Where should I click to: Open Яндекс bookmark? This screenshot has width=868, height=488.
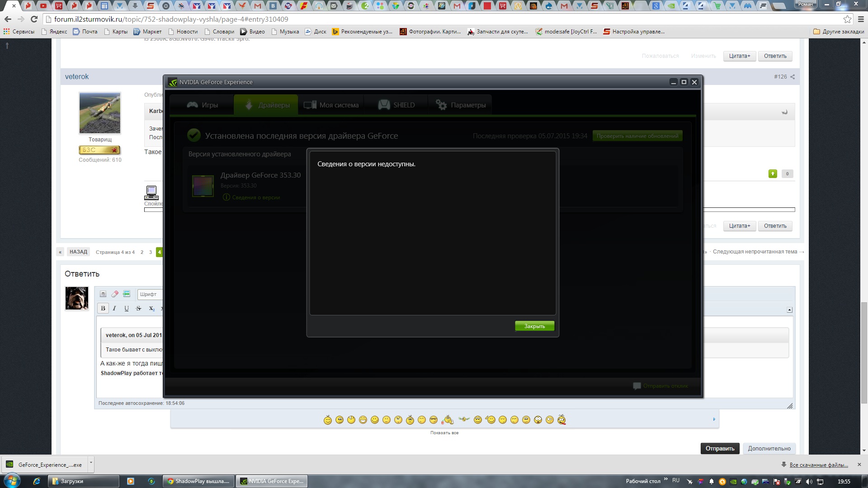(x=54, y=32)
